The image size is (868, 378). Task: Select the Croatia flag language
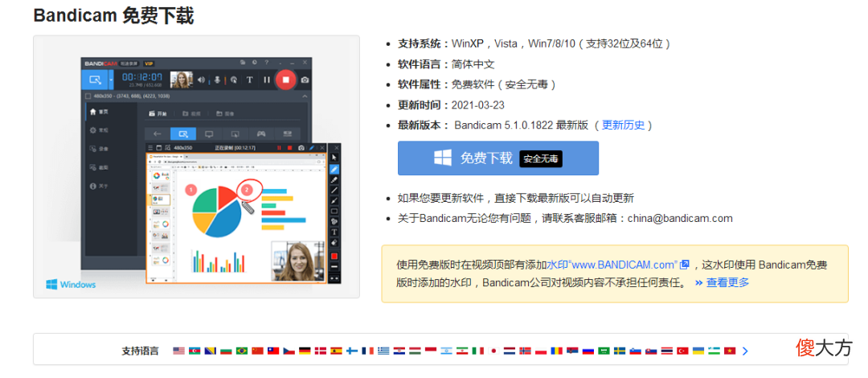tap(399, 351)
